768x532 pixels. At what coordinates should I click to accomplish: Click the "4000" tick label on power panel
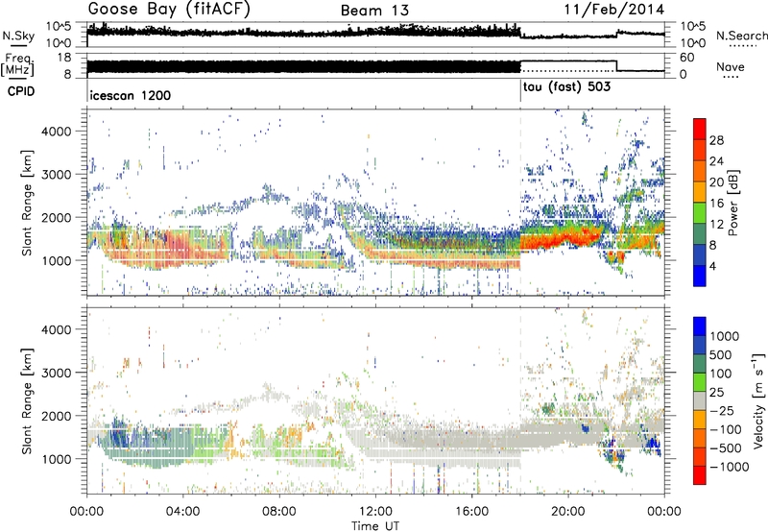point(56,132)
